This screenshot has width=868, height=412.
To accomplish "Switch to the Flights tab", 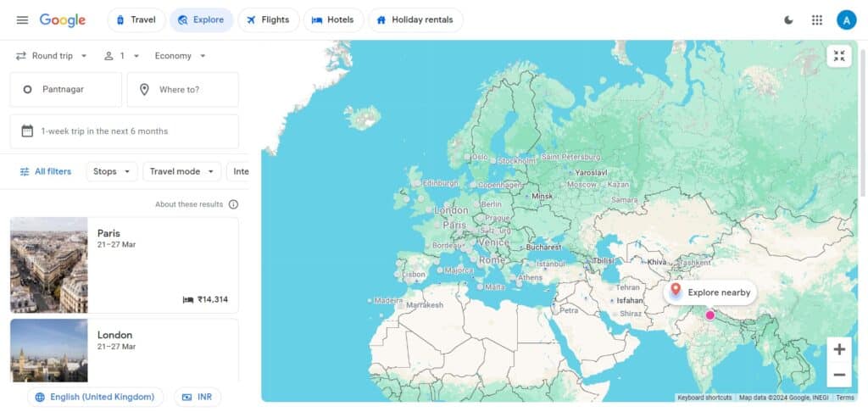I will (268, 19).
